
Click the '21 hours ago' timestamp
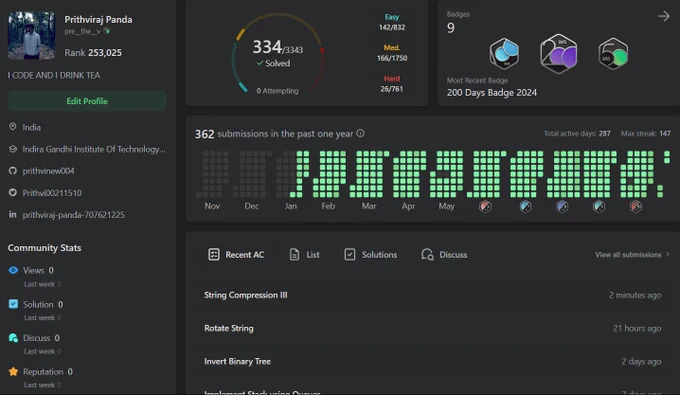pos(637,328)
